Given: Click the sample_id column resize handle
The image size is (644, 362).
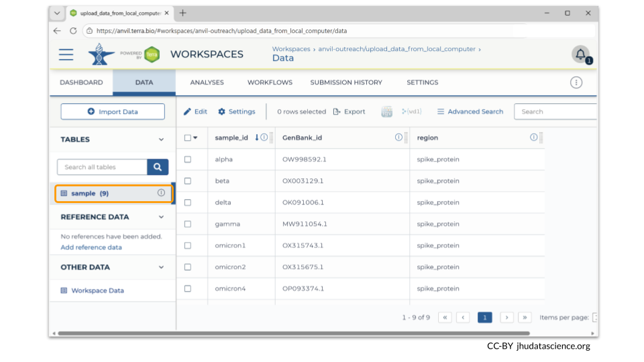Looking at the screenshot, I should 272,137.
